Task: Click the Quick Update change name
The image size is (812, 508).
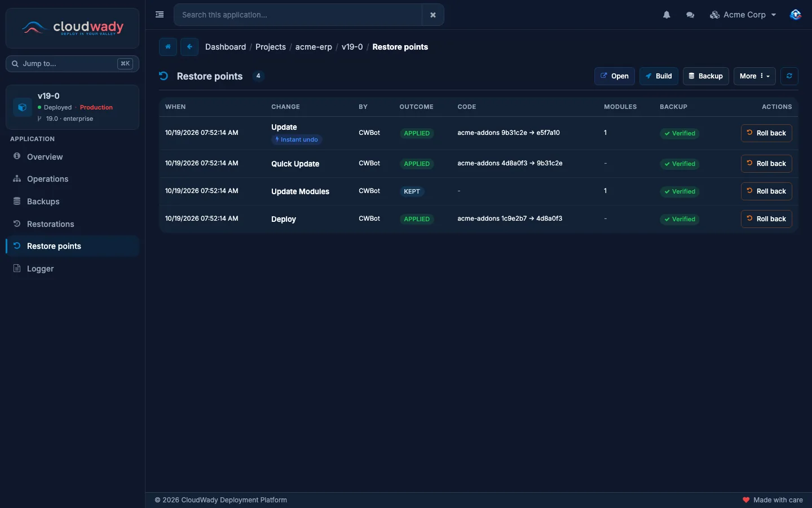Action: tap(295, 164)
